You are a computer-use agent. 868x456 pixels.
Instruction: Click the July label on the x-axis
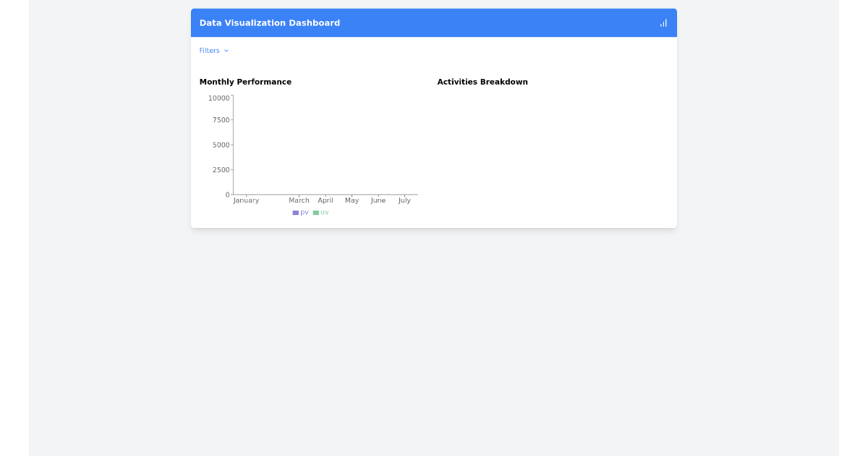click(x=404, y=200)
